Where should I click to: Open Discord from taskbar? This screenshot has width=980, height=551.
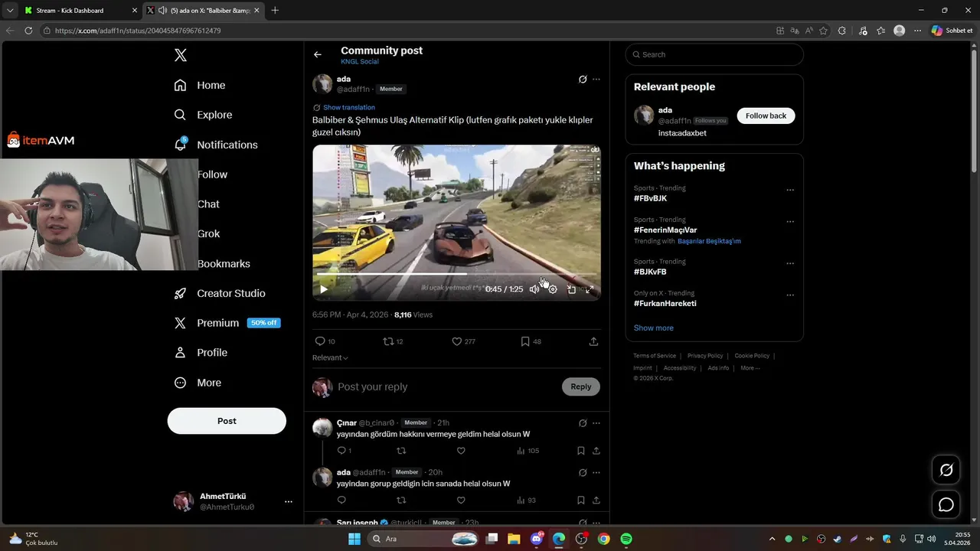(537, 539)
